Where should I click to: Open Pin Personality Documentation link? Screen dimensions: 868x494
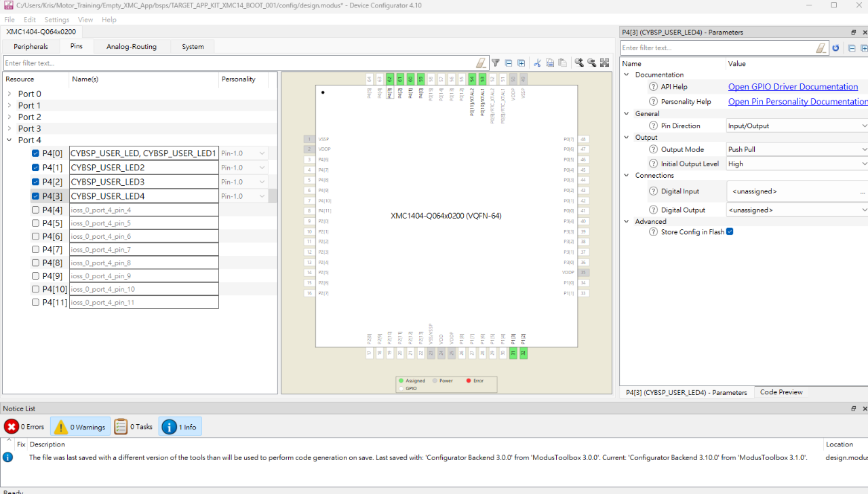coord(798,102)
